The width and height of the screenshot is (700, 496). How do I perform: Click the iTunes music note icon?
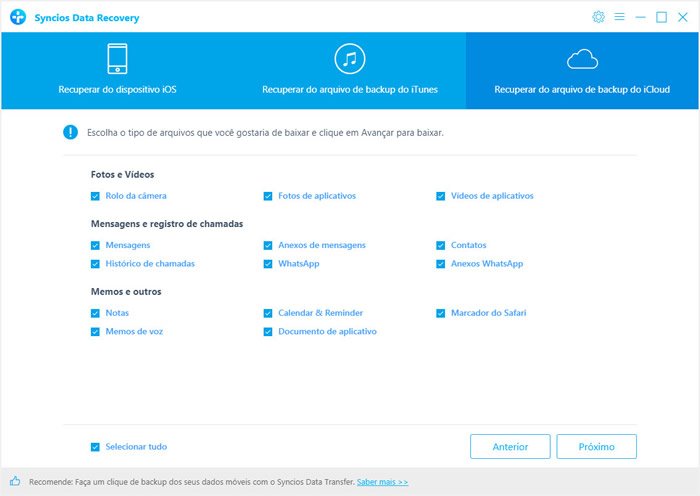click(x=350, y=58)
